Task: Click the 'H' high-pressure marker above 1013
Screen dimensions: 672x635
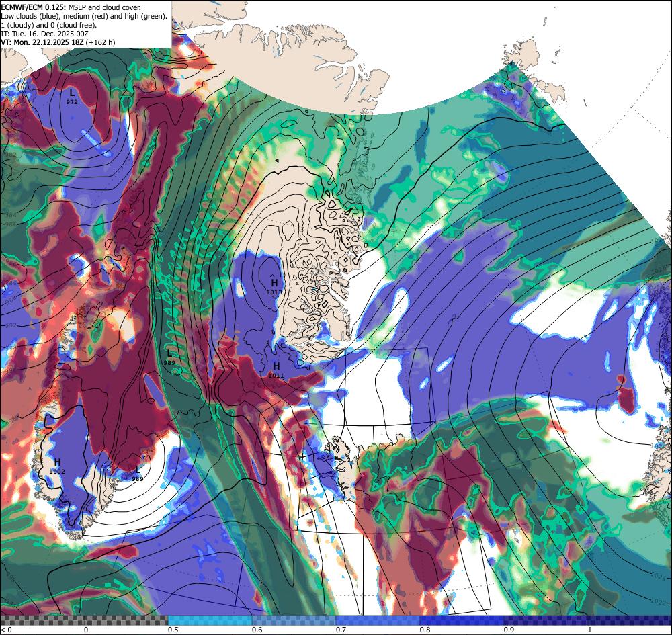Action: pyautogui.click(x=274, y=282)
